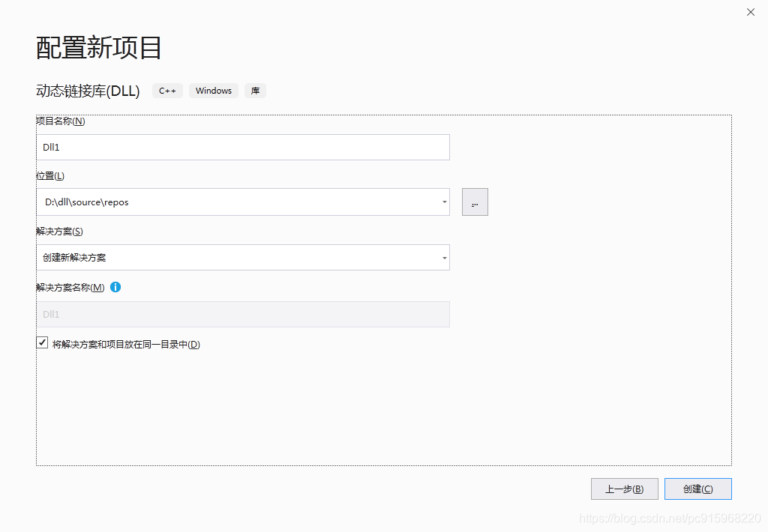Click the 解决方案名称(M) label
The height and width of the screenshot is (532, 768).
pos(70,288)
